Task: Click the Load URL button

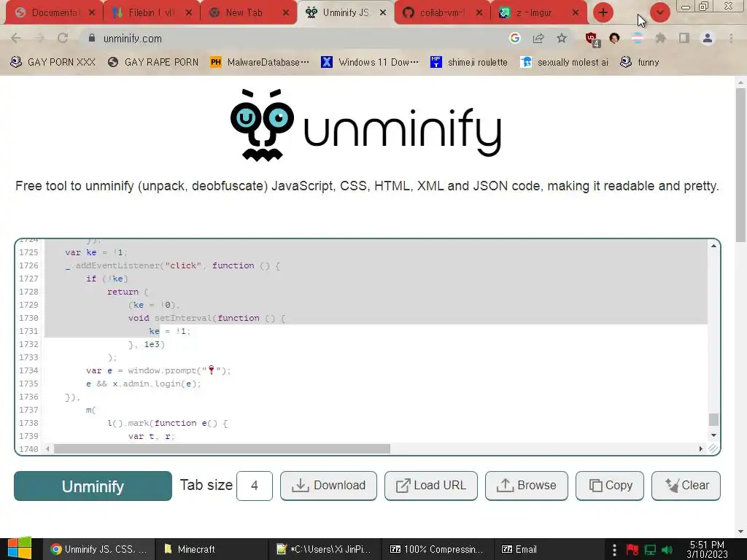Action: coord(430,486)
